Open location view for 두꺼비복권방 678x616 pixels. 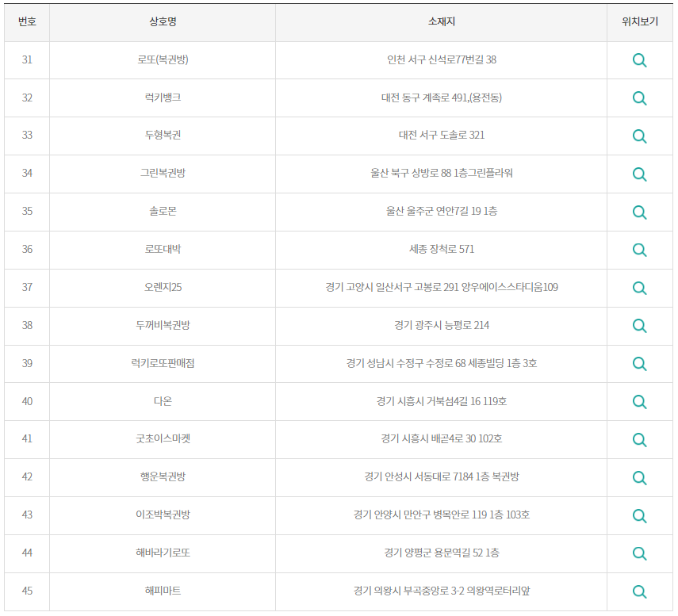(639, 326)
